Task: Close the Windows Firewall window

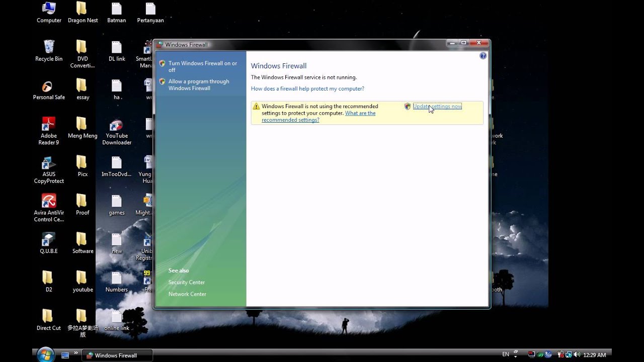Action: (479, 43)
